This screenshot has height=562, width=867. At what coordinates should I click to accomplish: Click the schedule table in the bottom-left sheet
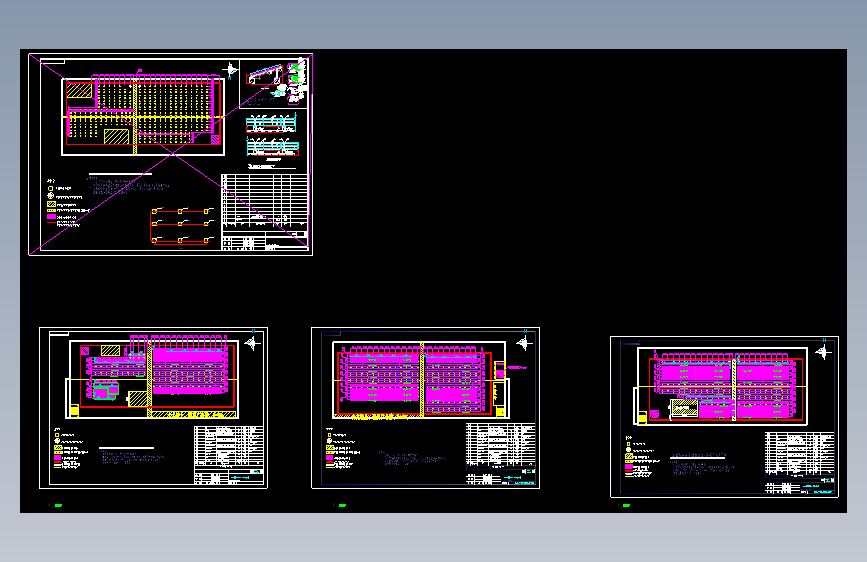tap(229, 446)
